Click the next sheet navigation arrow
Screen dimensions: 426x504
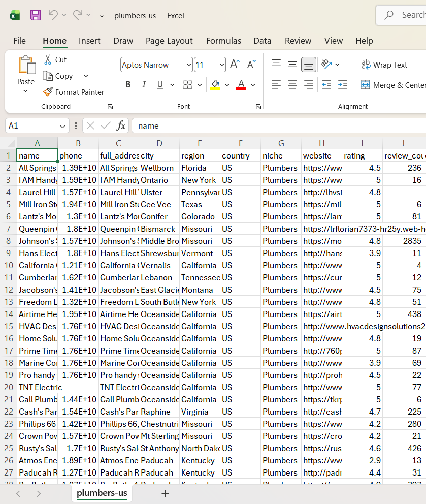[39, 494]
